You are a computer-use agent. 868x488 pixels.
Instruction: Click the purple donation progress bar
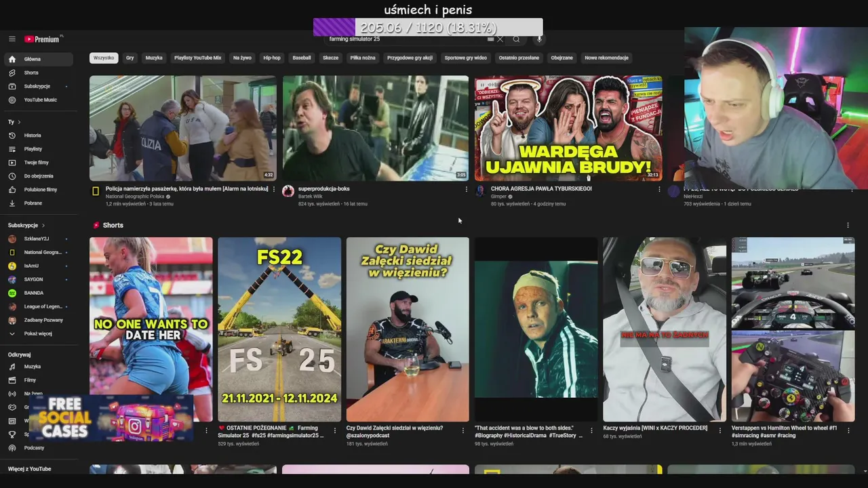point(428,27)
